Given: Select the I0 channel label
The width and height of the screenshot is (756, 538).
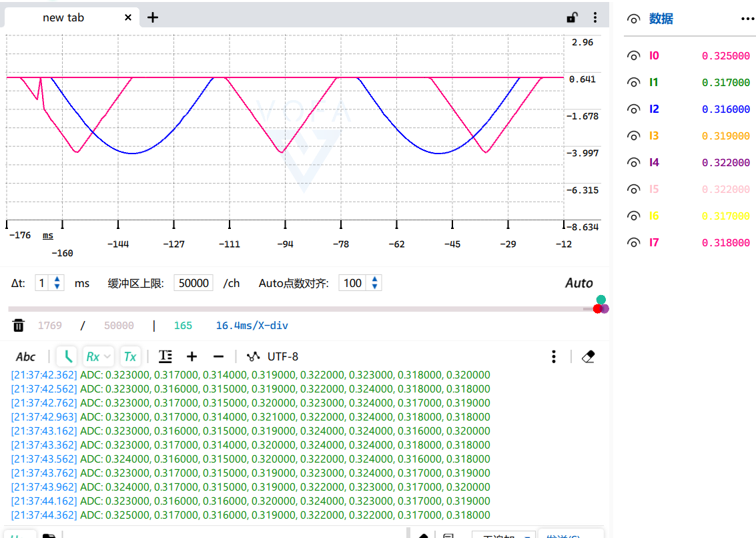Looking at the screenshot, I should tap(654, 55).
